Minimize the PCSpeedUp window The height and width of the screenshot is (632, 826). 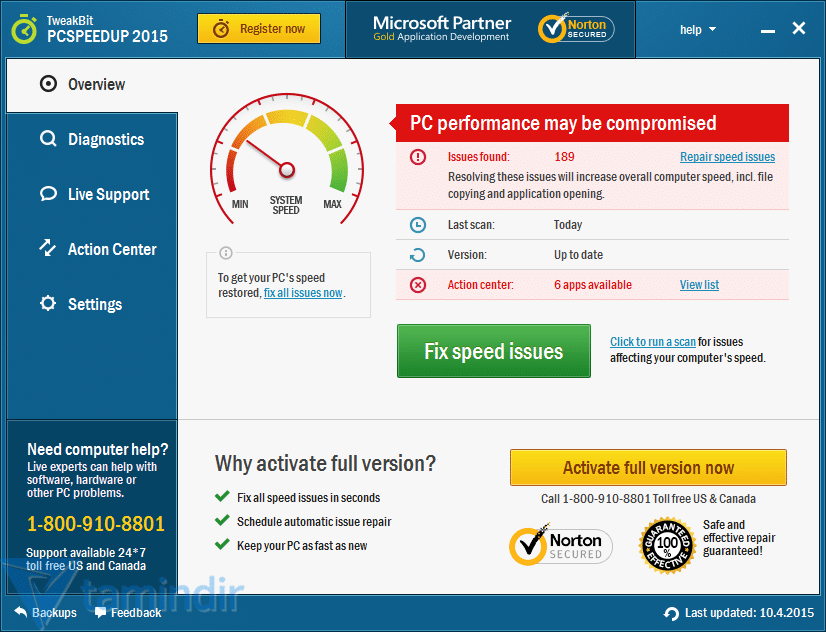click(x=768, y=30)
